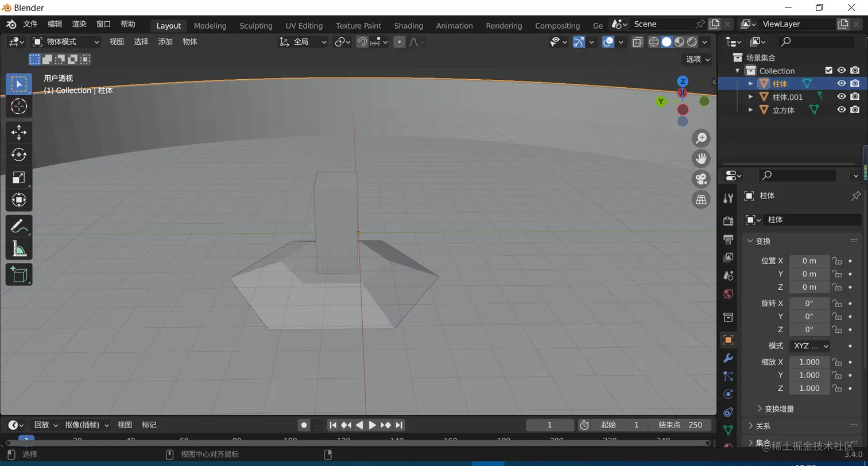This screenshot has width=868, height=466.
Task: Toggle auto keying record button in timeline
Action: (304, 425)
